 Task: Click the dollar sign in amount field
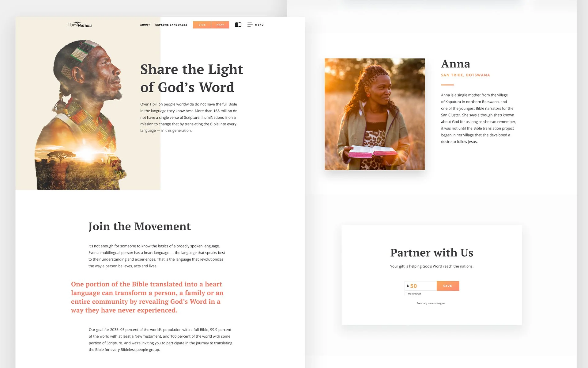point(408,286)
